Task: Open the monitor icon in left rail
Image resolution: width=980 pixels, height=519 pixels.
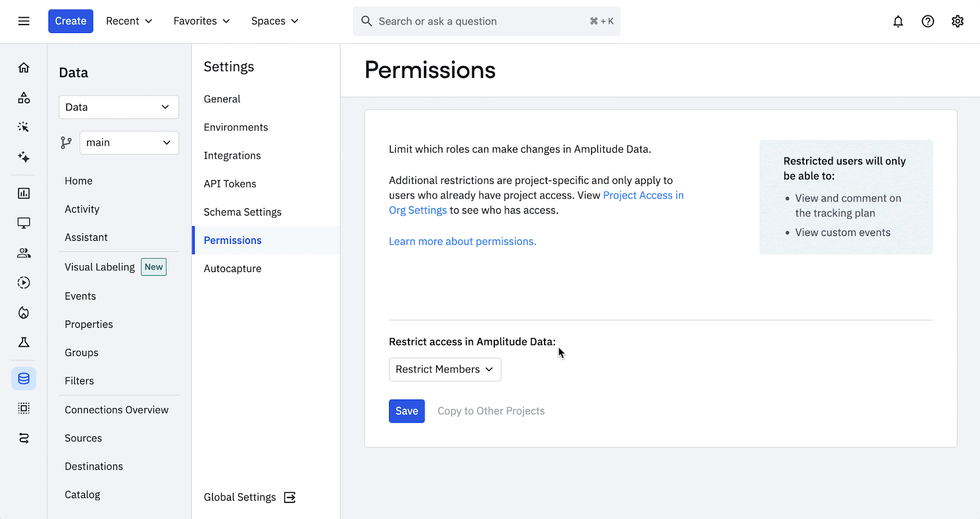Action: [24, 223]
